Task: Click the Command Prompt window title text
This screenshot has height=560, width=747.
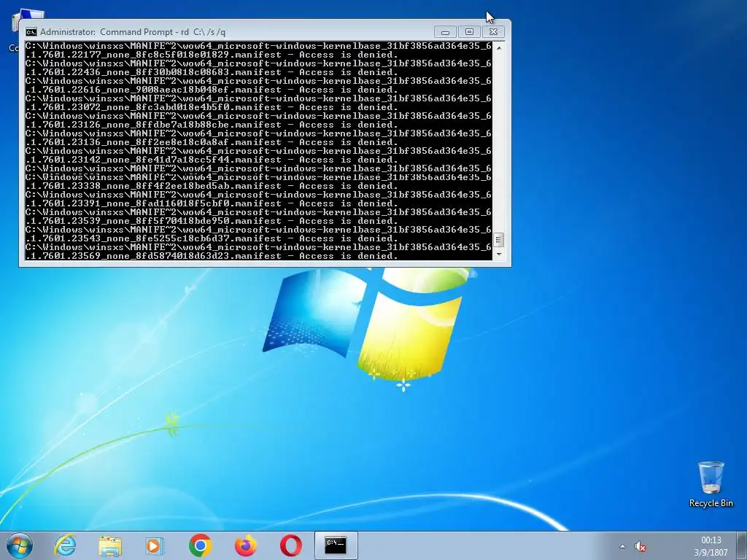Action: (133, 32)
